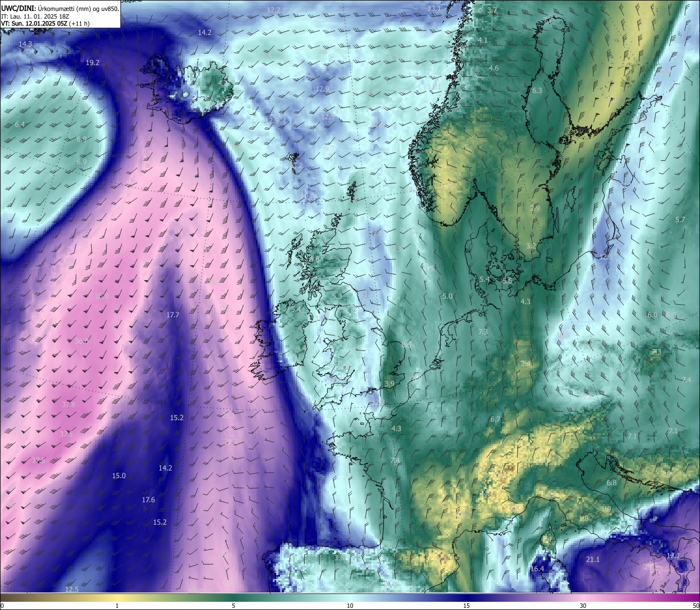Click the 6.8 value near the Adriatic

coord(611,483)
